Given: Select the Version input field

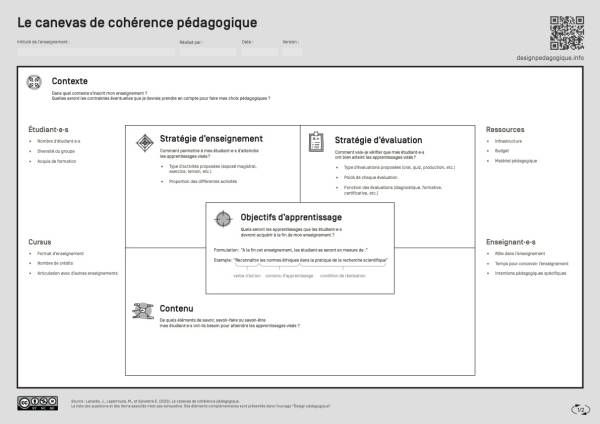Looking at the screenshot, I should (x=292, y=51).
